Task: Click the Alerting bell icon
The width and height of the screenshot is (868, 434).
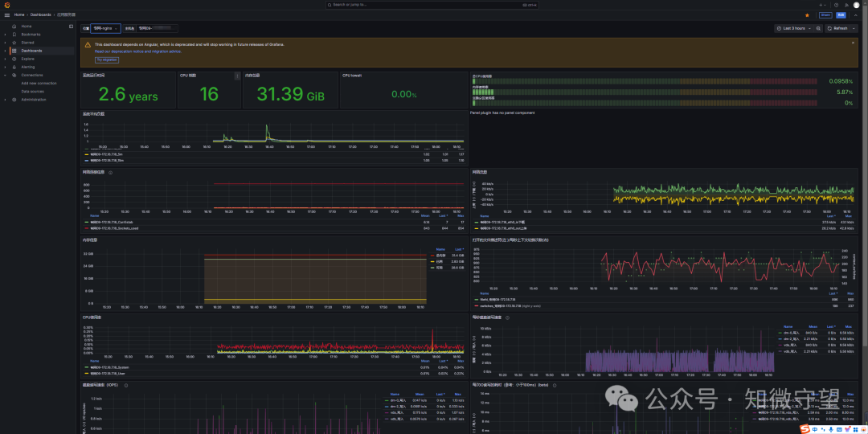Action: point(14,67)
